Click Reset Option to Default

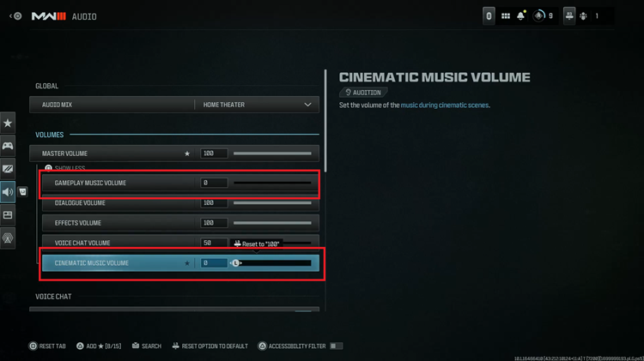click(210, 346)
